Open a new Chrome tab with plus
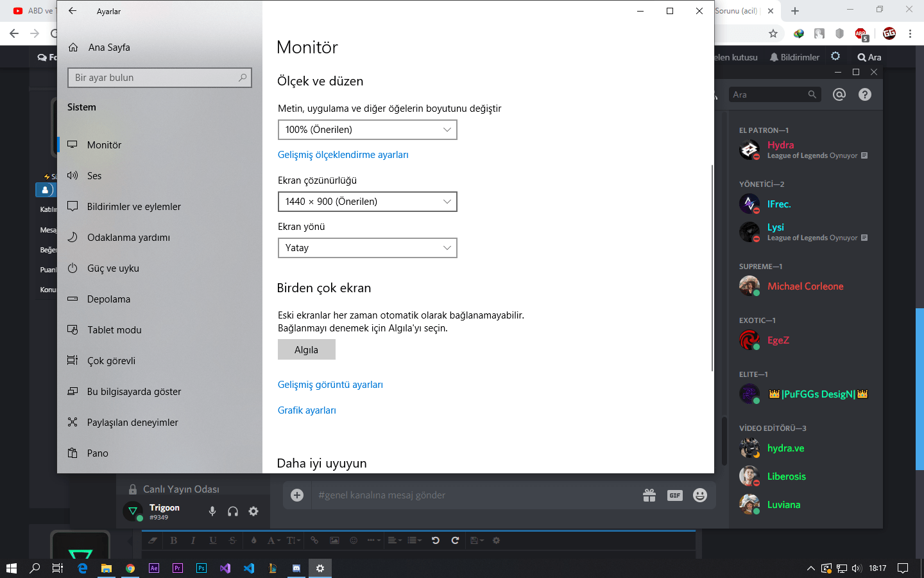The image size is (924, 578). pos(795,11)
